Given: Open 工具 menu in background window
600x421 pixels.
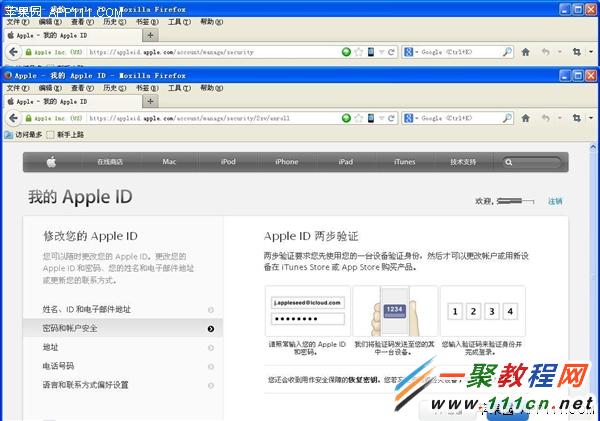Looking at the screenshot, I should 179,22.
